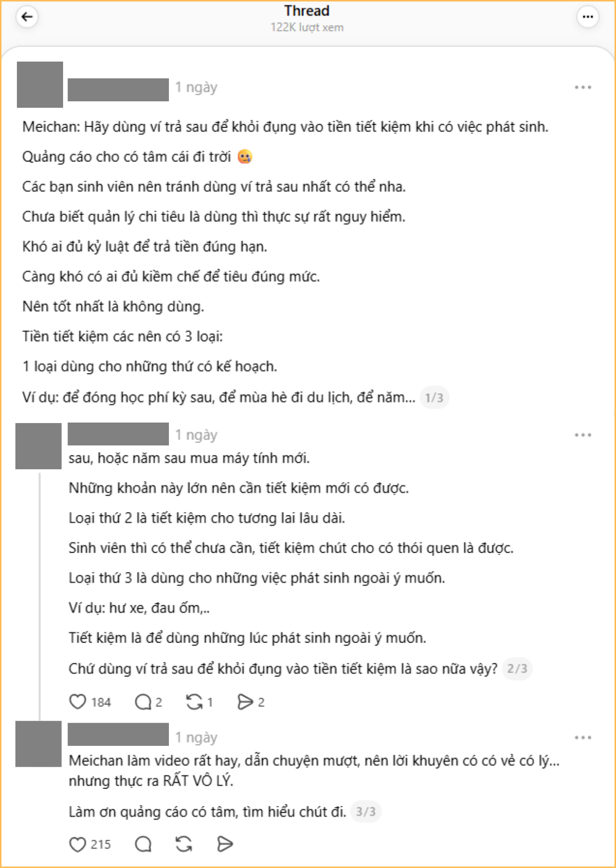Open repost options on the last post
The image size is (616, 868).
183,843
